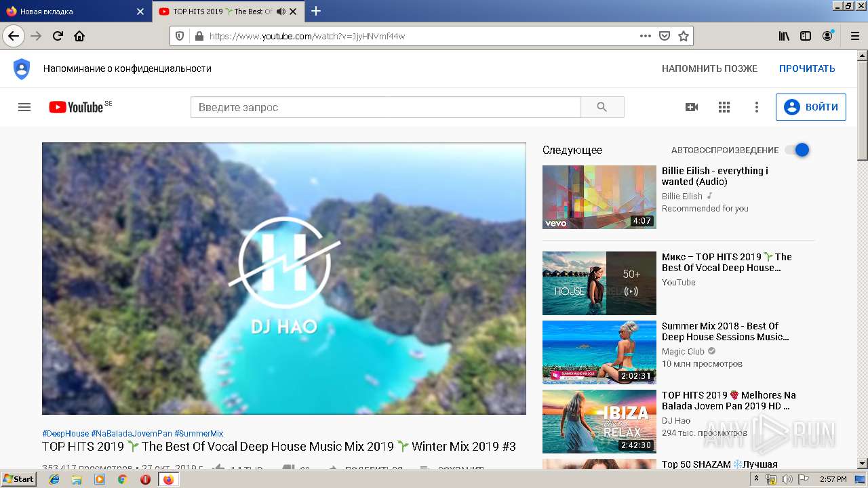Show hidden tray icons arrow
Screen dimensions: 868x488
(x=757, y=479)
